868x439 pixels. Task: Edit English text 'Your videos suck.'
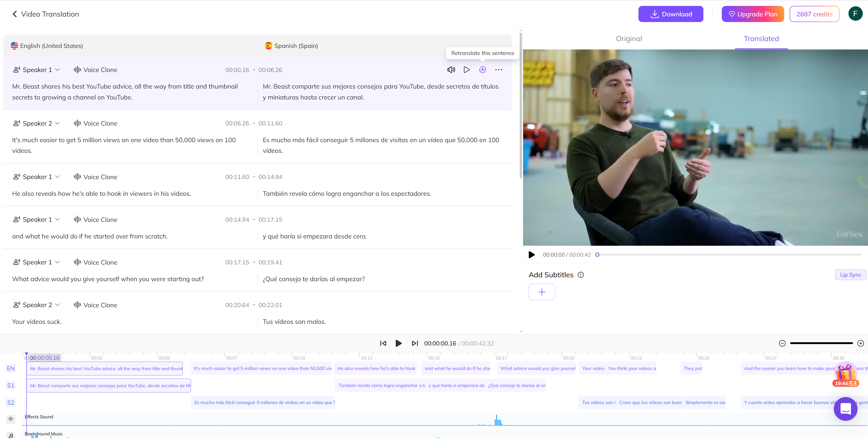click(x=37, y=322)
